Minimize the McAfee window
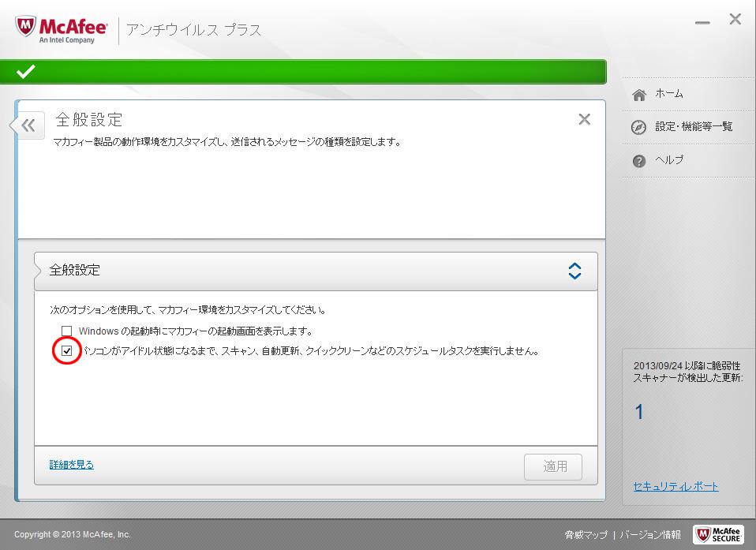The image size is (756, 550). [702, 22]
